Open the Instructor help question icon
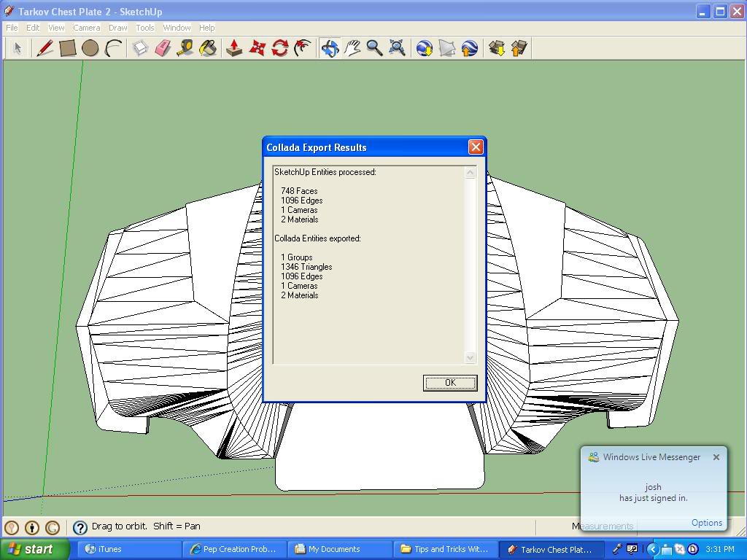Screen dimensions: 747x560 click(80, 527)
